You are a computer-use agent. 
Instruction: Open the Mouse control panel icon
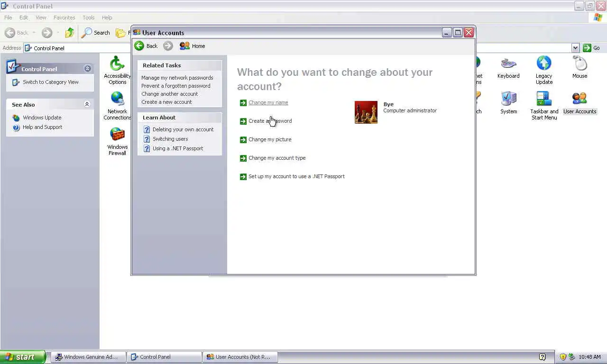(x=579, y=67)
